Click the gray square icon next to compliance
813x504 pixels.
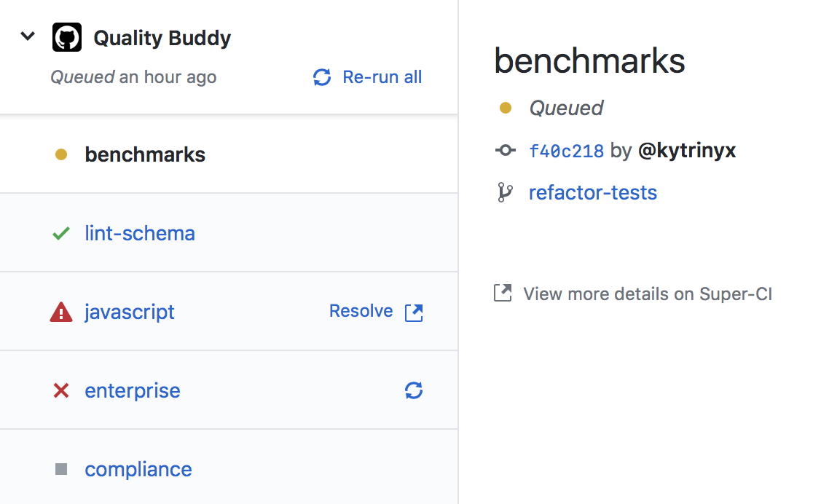click(x=61, y=469)
